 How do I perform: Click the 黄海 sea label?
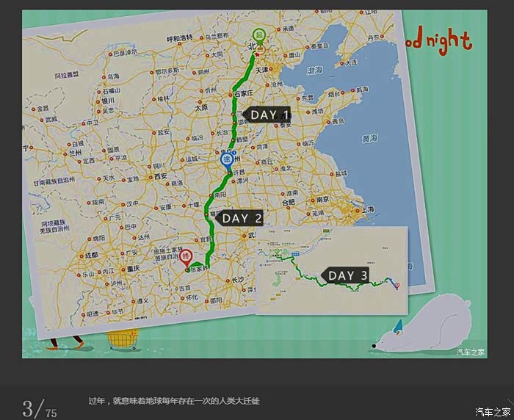369,139
